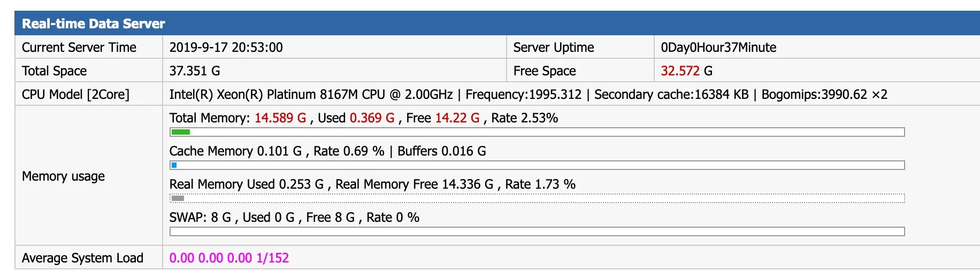
Task: Click the red 32.572 free space value
Action: [x=680, y=71]
